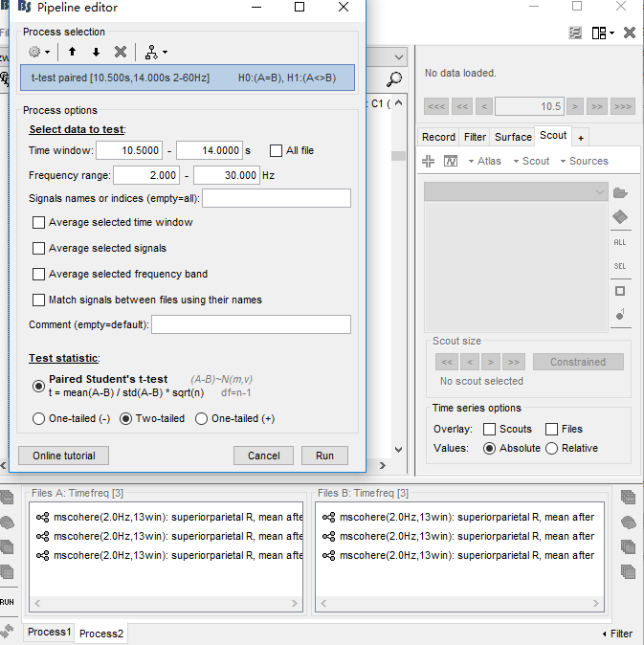Open the search magnifier in main window
The width and height of the screenshot is (644, 645).
tap(394, 78)
